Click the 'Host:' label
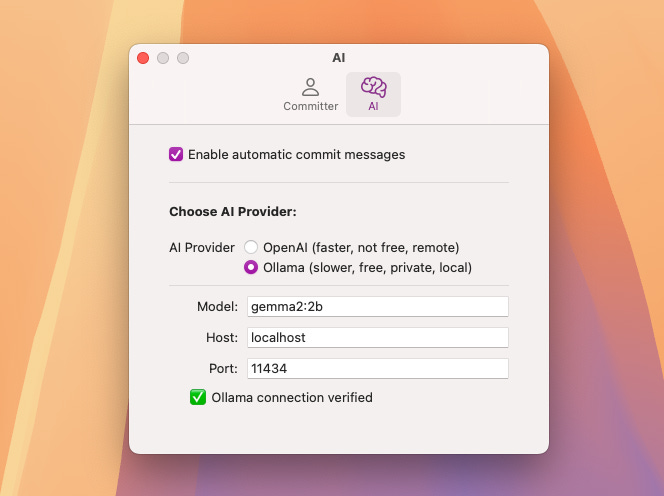This screenshot has width=664, height=496. [x=222, y=337]
